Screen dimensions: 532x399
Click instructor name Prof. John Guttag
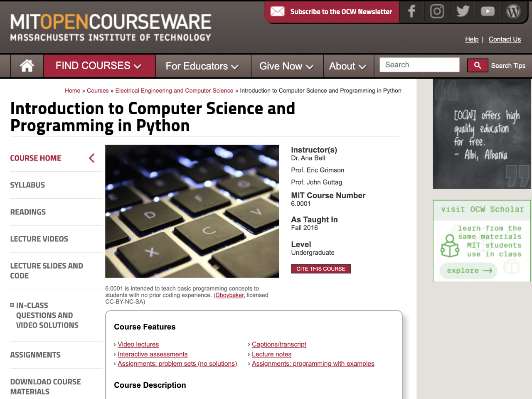[316, 182]
